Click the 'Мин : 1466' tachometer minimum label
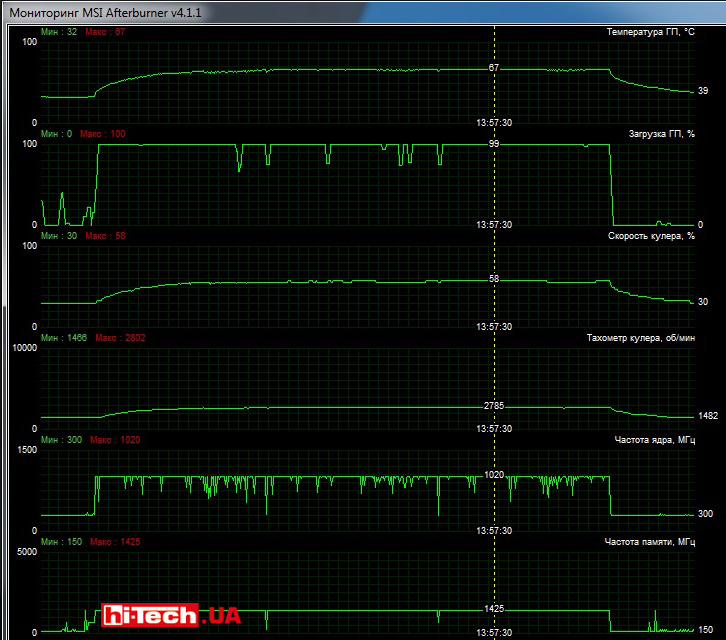This screenshot has height=640, width=726. 64,338
